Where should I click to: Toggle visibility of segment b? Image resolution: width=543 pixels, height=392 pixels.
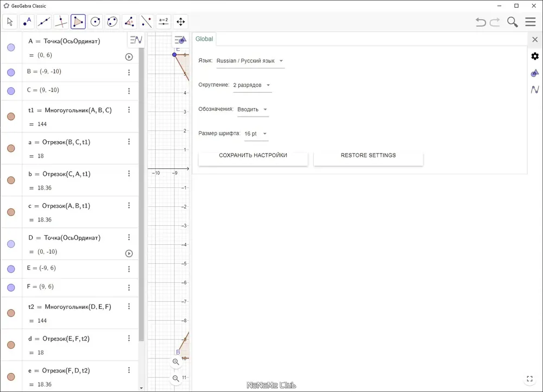[11, 180]
